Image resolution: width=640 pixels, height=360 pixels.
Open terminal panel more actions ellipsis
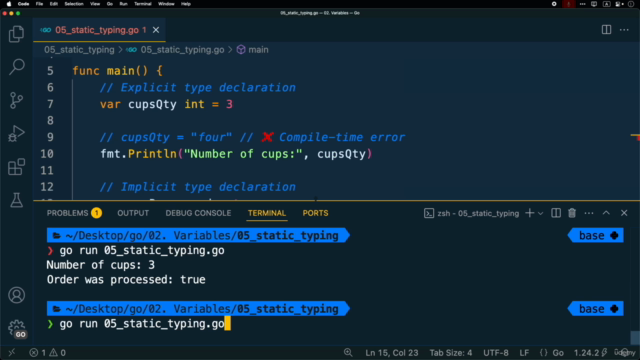pyautogui.click(x=589, y=213)
